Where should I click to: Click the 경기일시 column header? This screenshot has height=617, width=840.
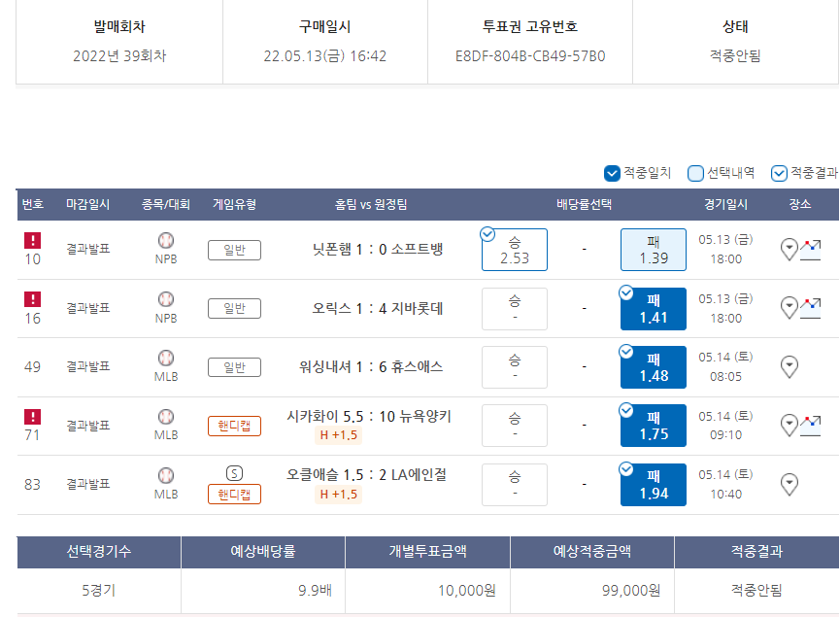pyautogui.click(x=725, y=204)
